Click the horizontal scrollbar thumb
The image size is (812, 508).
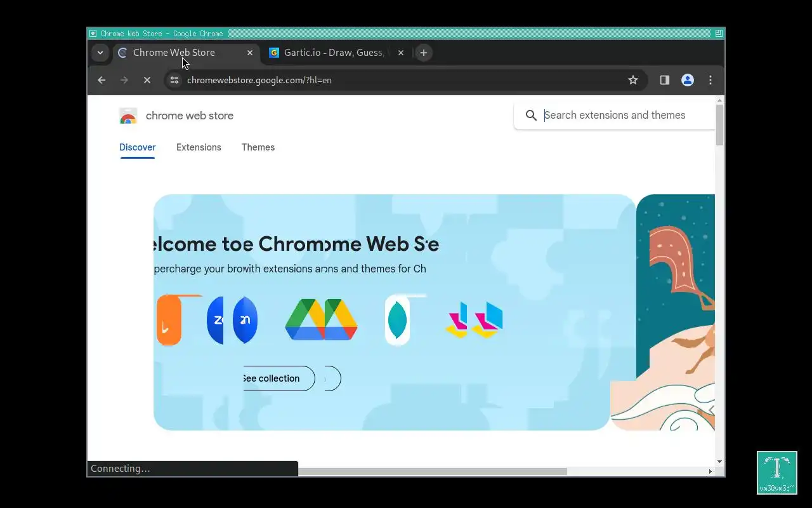pos(432,471)
